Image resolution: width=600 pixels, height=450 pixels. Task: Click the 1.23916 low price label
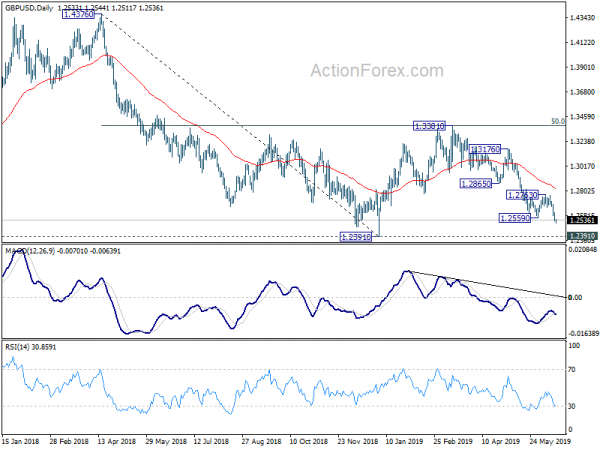356,237
